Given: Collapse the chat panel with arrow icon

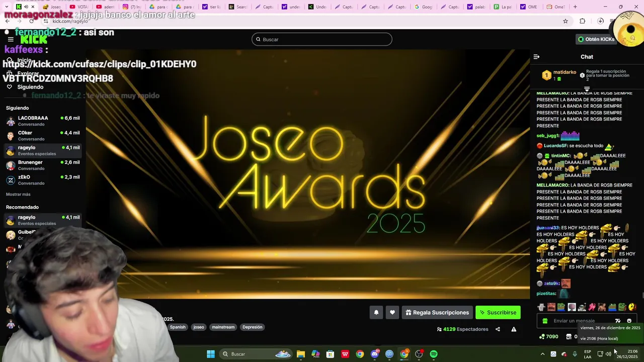Looking at the screenshot, I should pos(536,57).
